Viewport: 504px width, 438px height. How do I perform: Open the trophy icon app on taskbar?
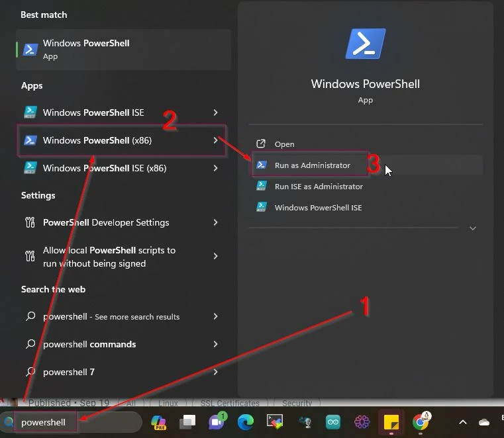click(x=305, y=422)
